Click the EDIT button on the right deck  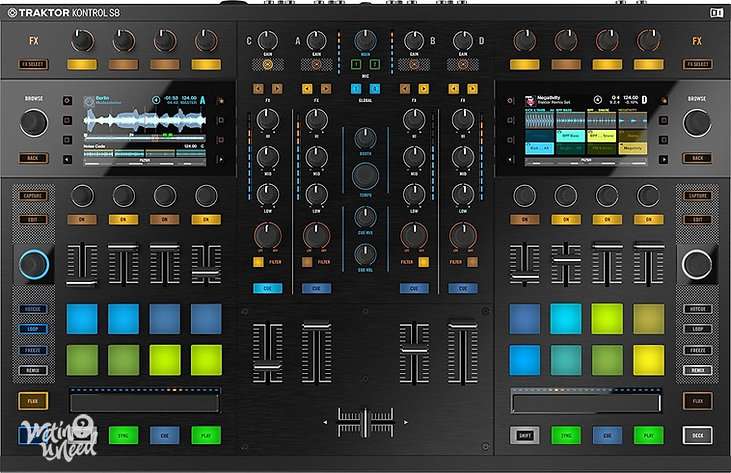(697, 219)
